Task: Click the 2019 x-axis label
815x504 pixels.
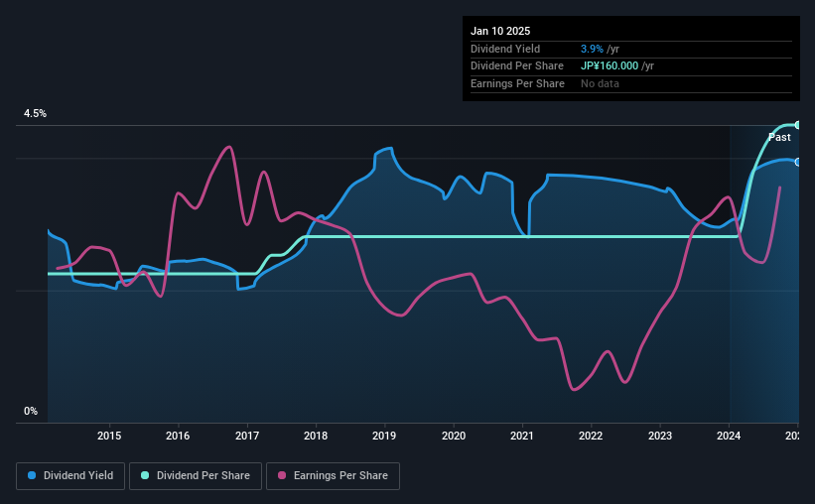Action: point(384,436)
